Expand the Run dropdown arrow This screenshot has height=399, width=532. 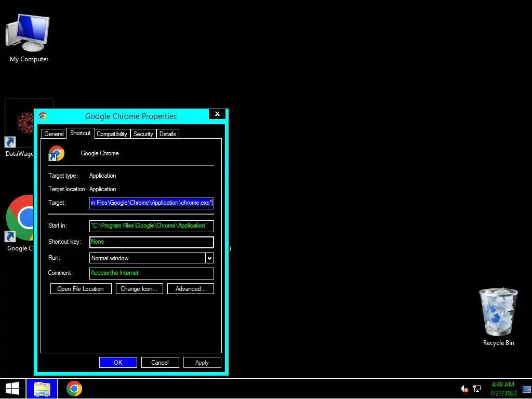210,258
